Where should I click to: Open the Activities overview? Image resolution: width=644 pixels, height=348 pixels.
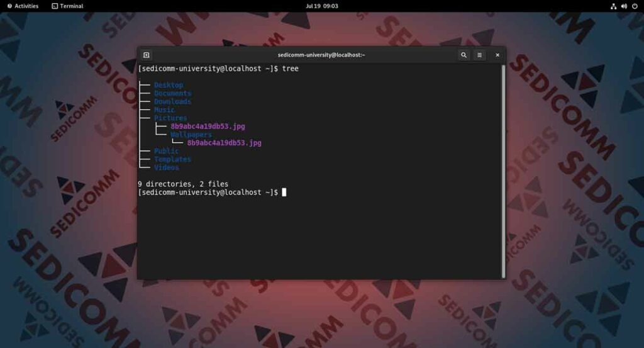(x=23, y=6)
